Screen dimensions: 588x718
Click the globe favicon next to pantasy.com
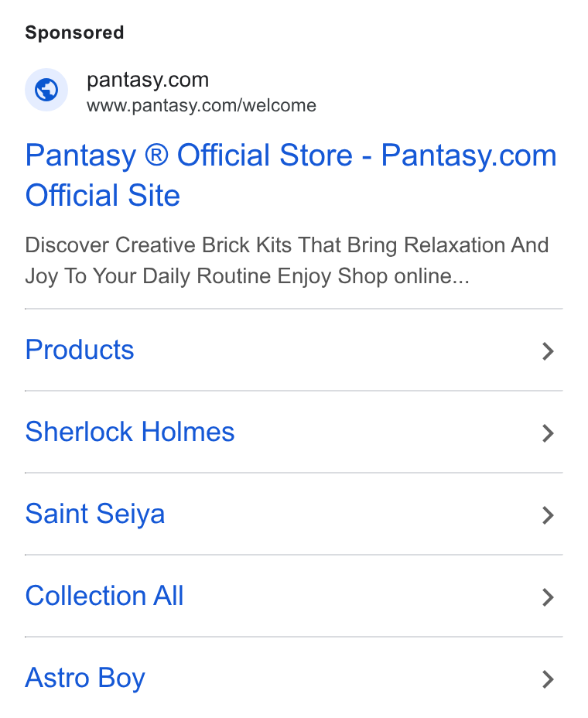click(x=46, y=90)
